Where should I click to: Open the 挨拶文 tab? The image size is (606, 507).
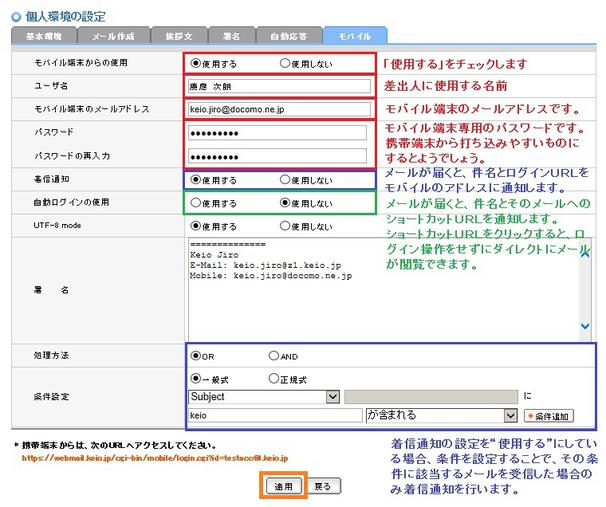(x=181, y=36)
